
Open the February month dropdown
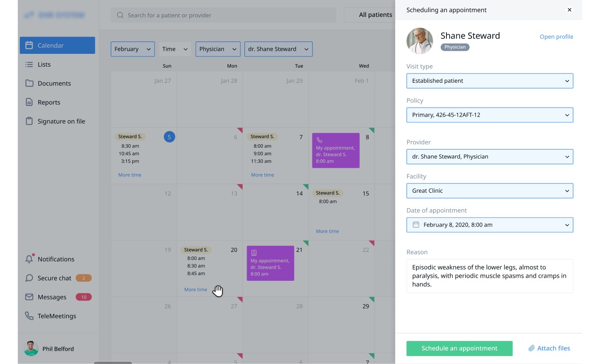(x=133, y=49)
